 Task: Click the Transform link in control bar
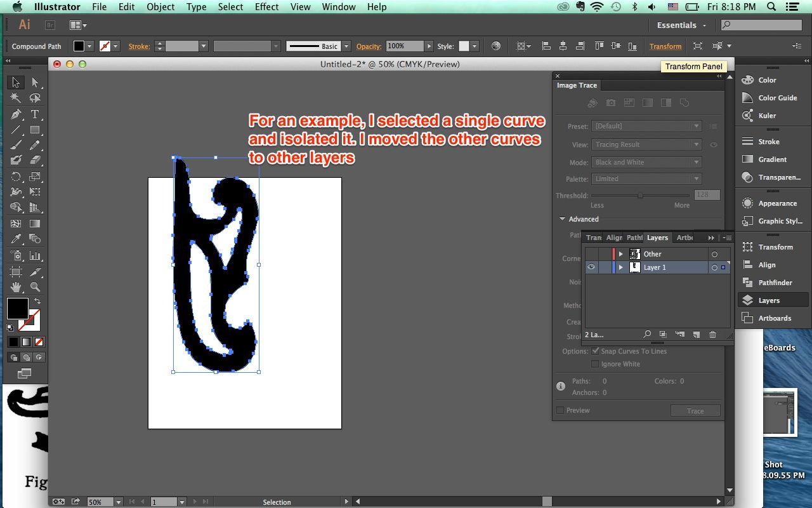pos(665,46)
